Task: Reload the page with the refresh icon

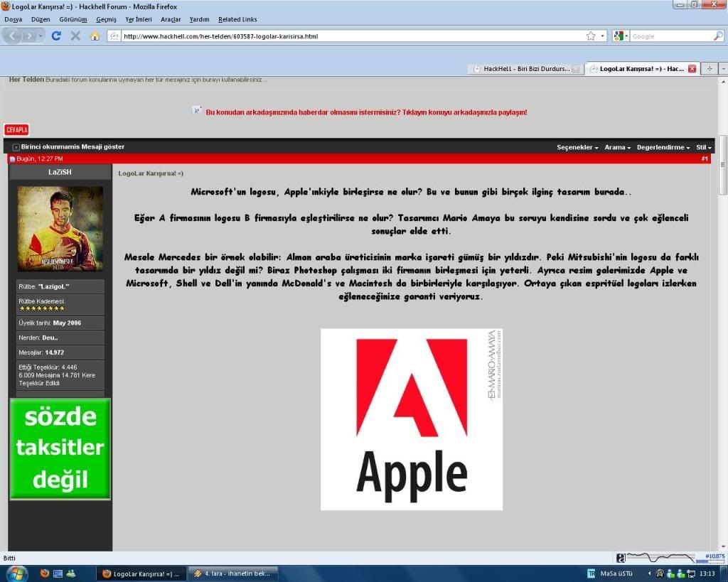Action: point(56,36)
